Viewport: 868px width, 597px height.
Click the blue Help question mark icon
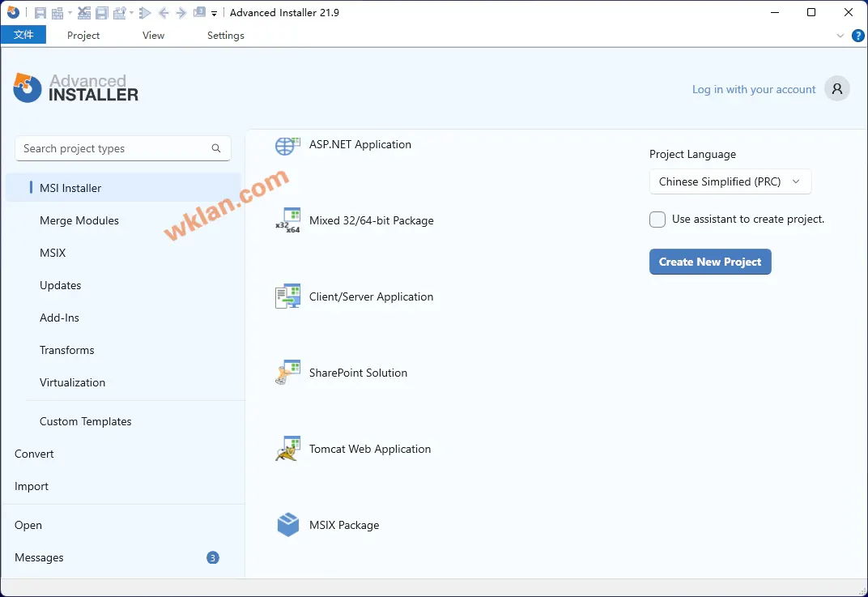point(857,36)
